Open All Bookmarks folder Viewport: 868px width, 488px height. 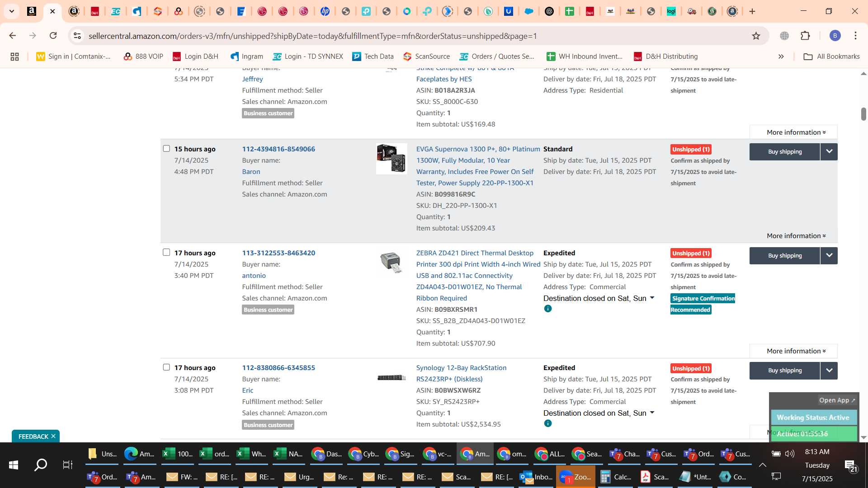(831, 56)
